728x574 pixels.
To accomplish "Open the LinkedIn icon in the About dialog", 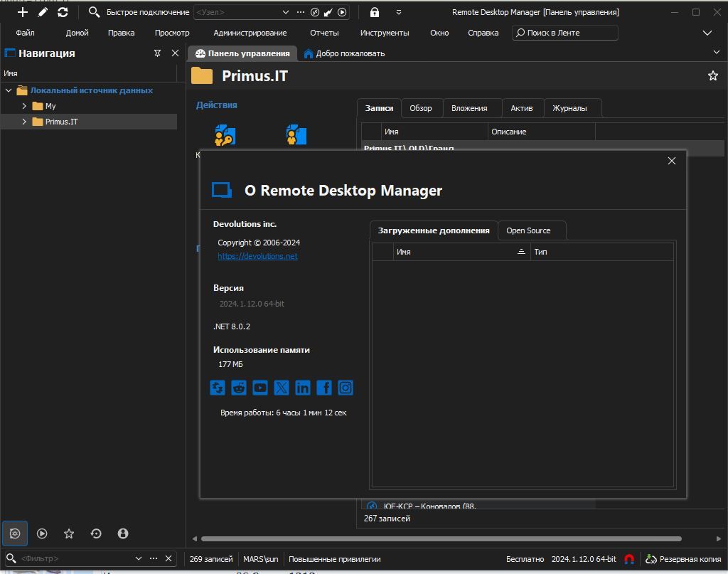I will (303, 388).
